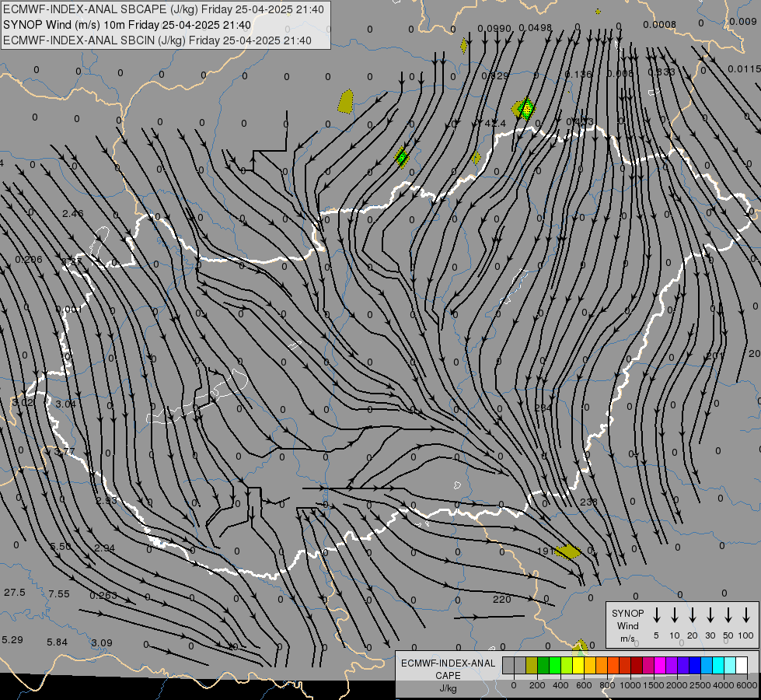The height and width of the screenshot is (700, 761).
Task: Pick the dark red swatch starting at 1000
Action: click(637, 665)
